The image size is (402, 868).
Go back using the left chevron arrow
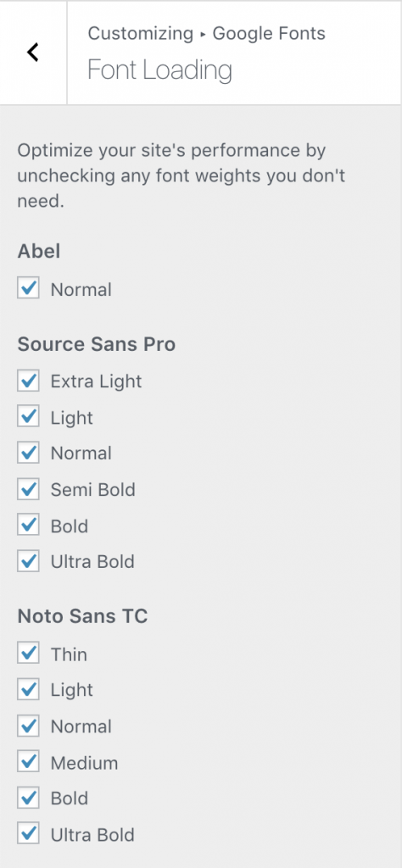point(33,53)
